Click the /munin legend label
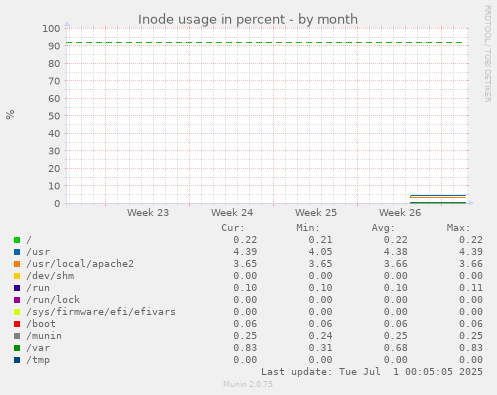This screenshot has width=497, height=395. tap(44, 336)
